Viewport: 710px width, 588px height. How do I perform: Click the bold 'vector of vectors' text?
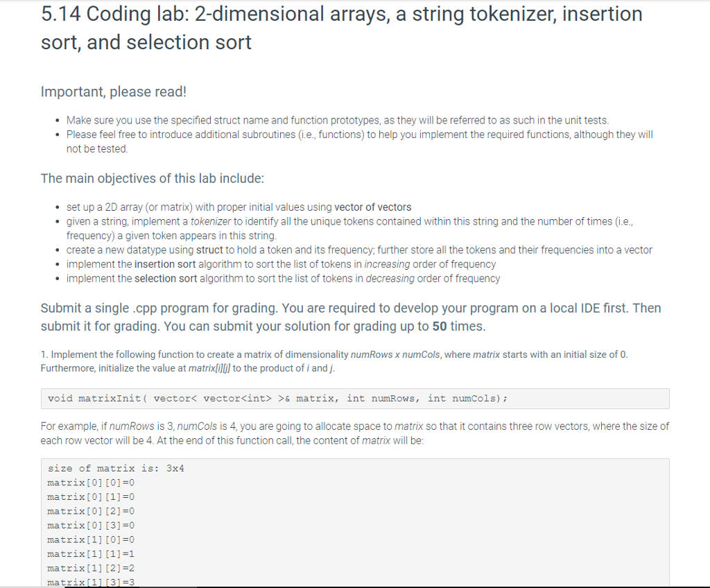point(372,207)
